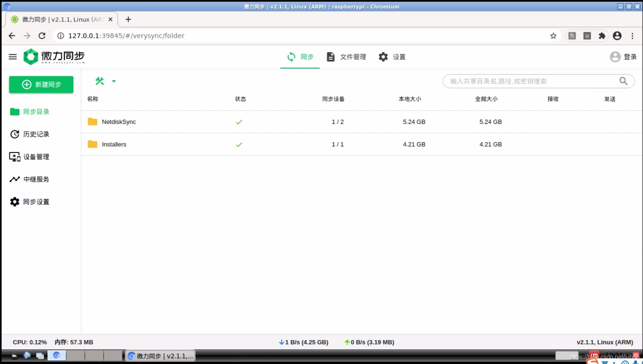Open the NetdiskSync folder name
643x364 pixels.
[x=119, y=122]
